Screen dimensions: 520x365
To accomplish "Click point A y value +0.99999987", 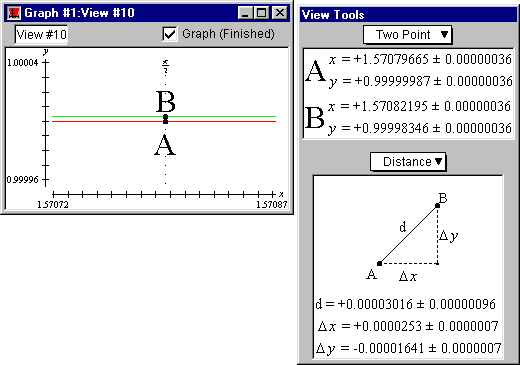I will point(392,81).
